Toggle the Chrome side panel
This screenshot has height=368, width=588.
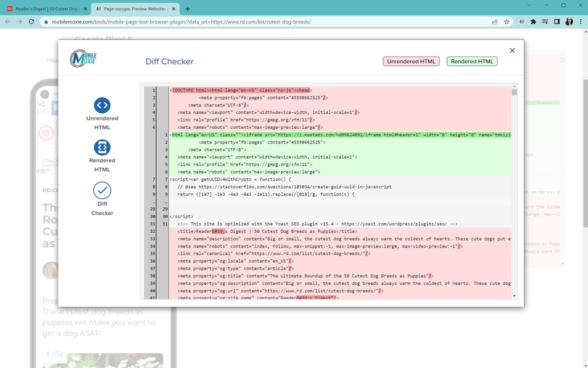click(557, 22)
